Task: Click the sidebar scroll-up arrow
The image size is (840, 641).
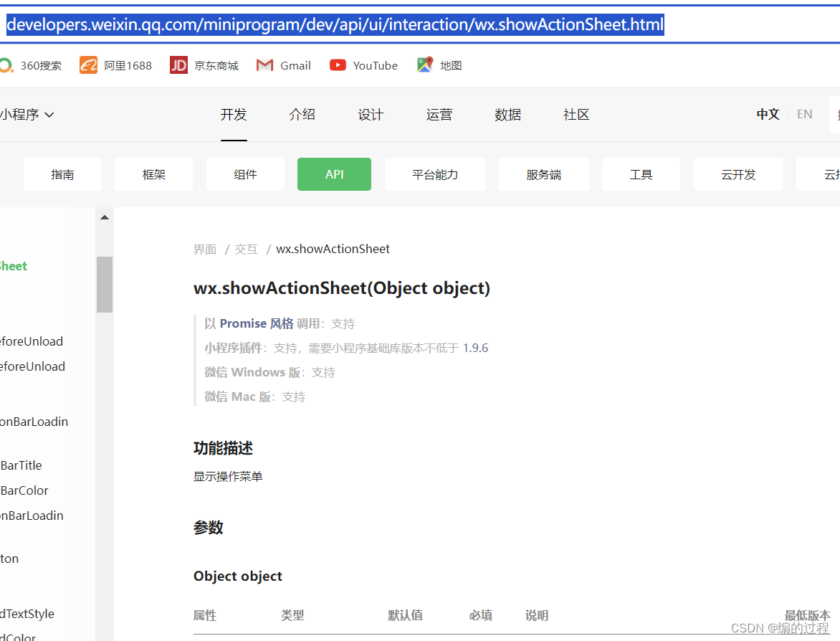Action: [x=105, y=217]
